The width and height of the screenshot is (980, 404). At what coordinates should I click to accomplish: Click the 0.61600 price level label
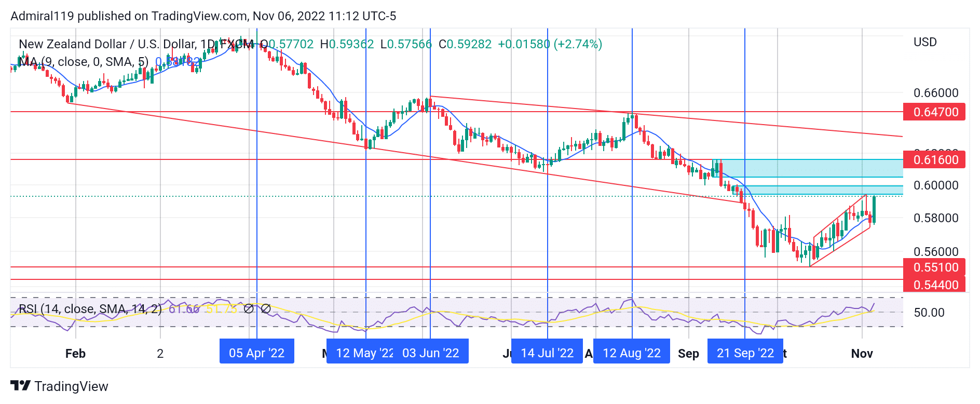(934, 159)
